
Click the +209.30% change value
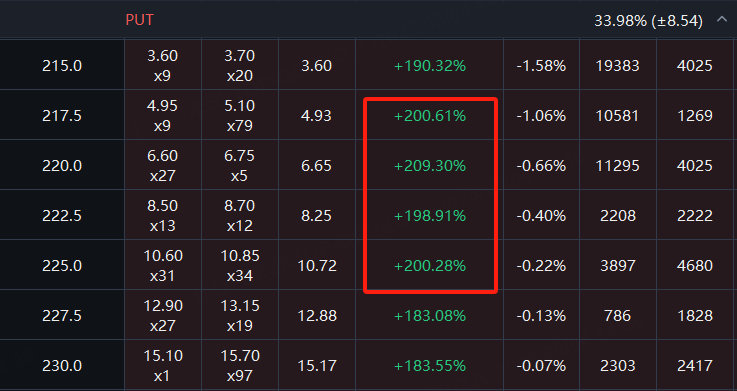click(430, 165)
